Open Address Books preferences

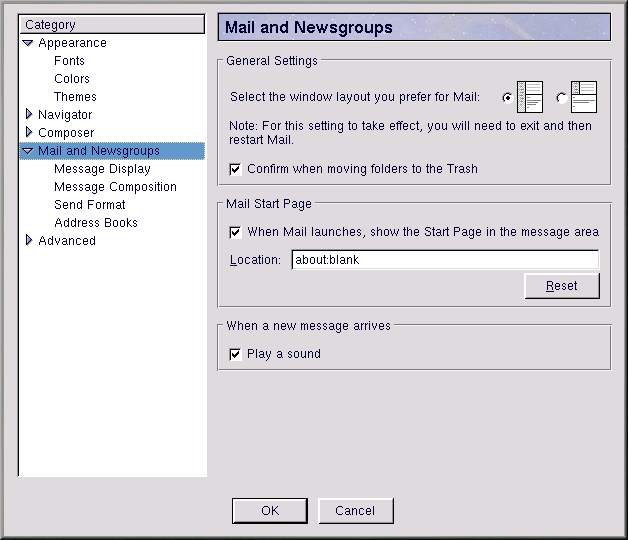96,223
